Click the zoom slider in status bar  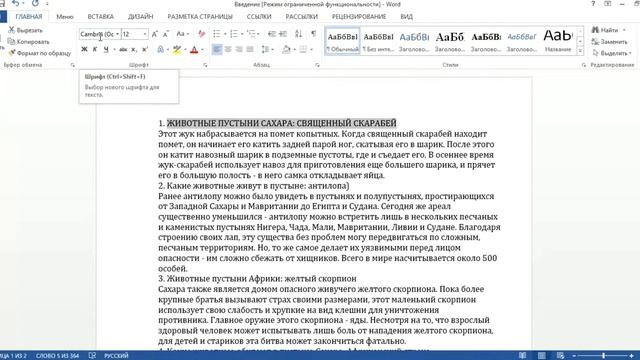[x=602, y=356]
